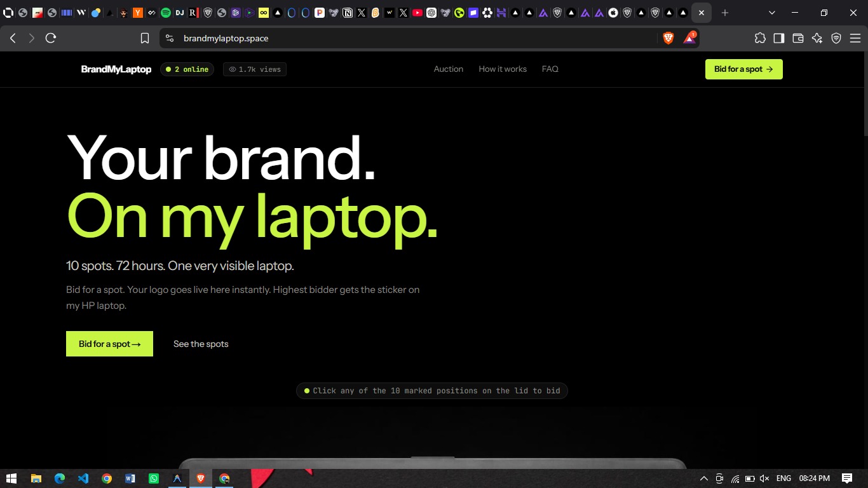Viewport: 868px width, 488px height.
Task: Show hidden system tray icons
Action: point(704,478)
